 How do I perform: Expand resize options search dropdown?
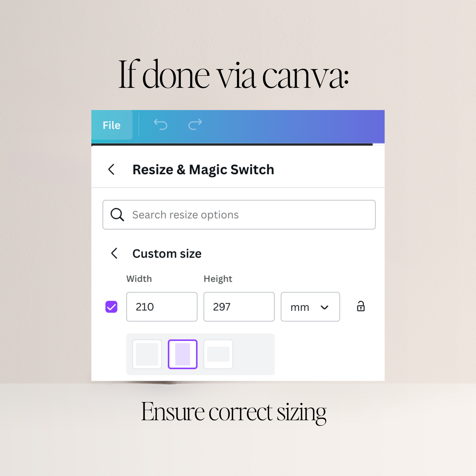point(238,214)
